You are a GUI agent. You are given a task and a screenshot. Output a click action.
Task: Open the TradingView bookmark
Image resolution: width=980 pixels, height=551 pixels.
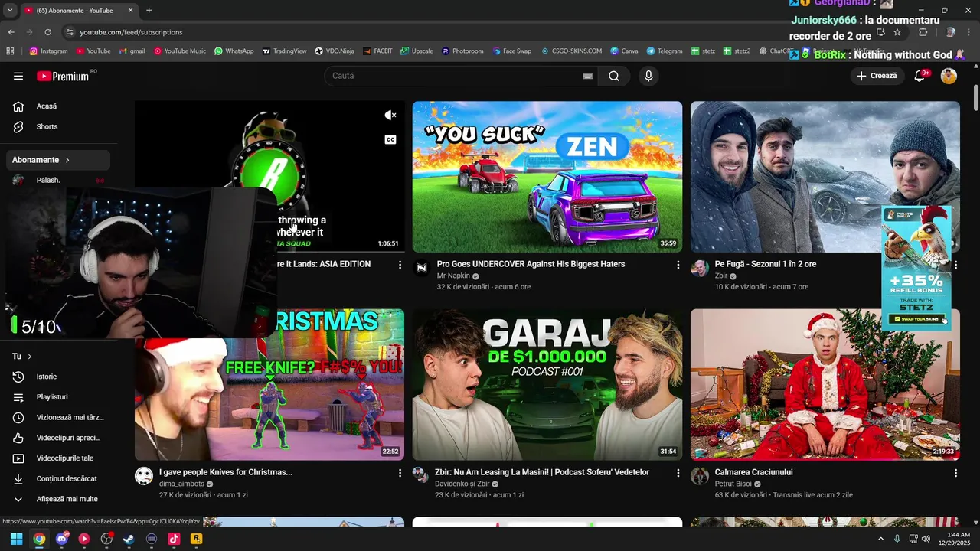click(285, 51)
